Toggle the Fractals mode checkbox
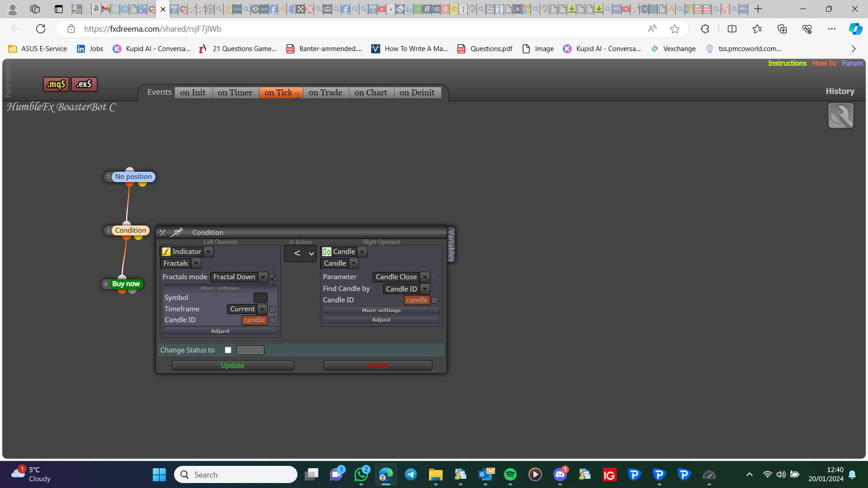This screenshot has height=488, width=868. [273, 277]
